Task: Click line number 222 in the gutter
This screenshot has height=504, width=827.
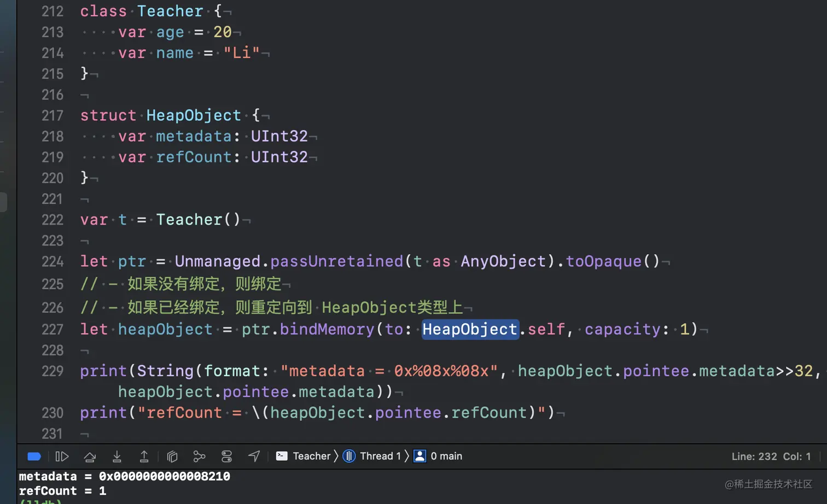Action: click(x=53, y=220)
